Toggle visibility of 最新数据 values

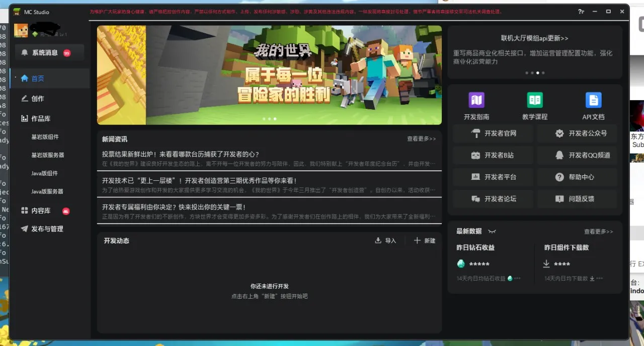click(x=493, y=231)
